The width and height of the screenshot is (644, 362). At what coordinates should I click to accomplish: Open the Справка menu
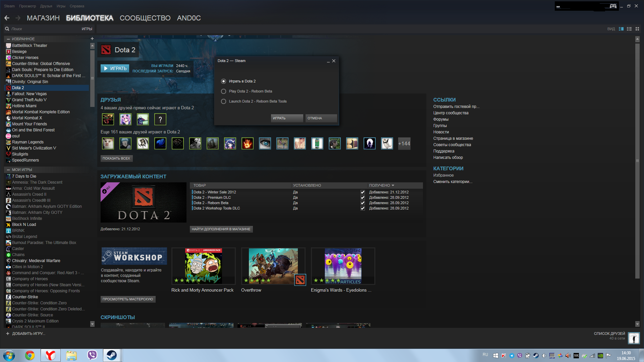point(77,6)
